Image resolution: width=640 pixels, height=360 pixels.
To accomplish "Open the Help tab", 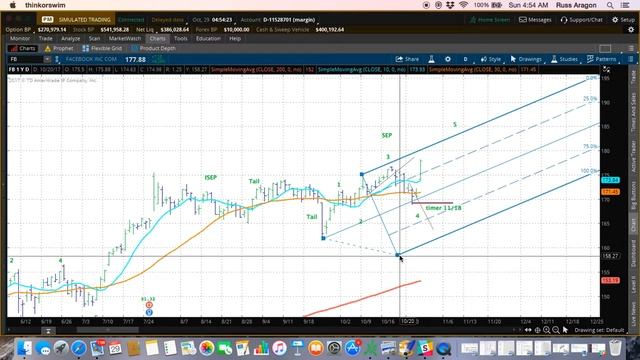I will [235, 38].
